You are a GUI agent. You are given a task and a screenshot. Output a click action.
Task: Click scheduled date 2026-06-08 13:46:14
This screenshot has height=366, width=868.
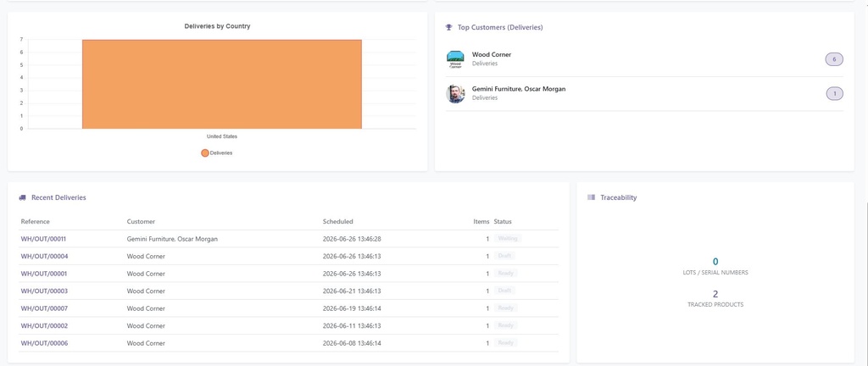352,343
